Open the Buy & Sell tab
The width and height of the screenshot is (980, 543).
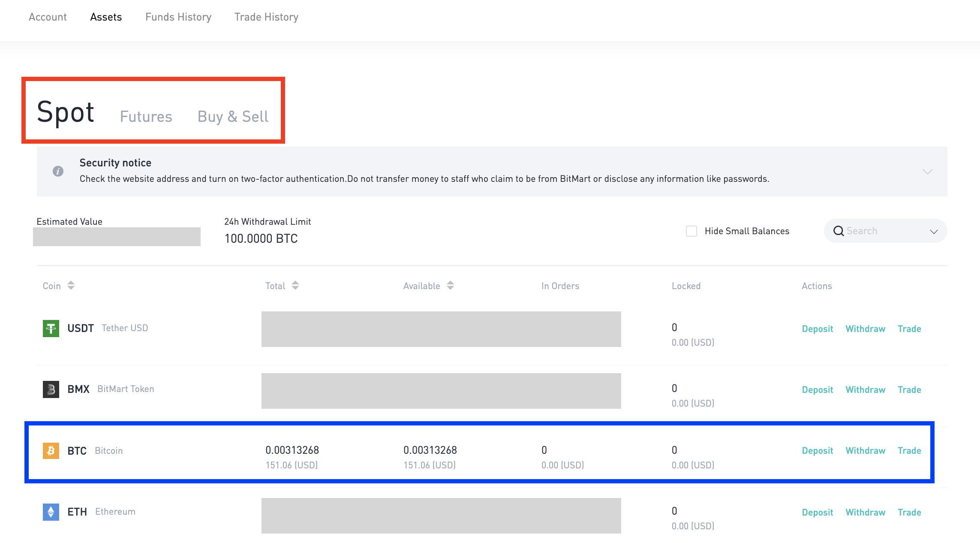tap(233, 117)
